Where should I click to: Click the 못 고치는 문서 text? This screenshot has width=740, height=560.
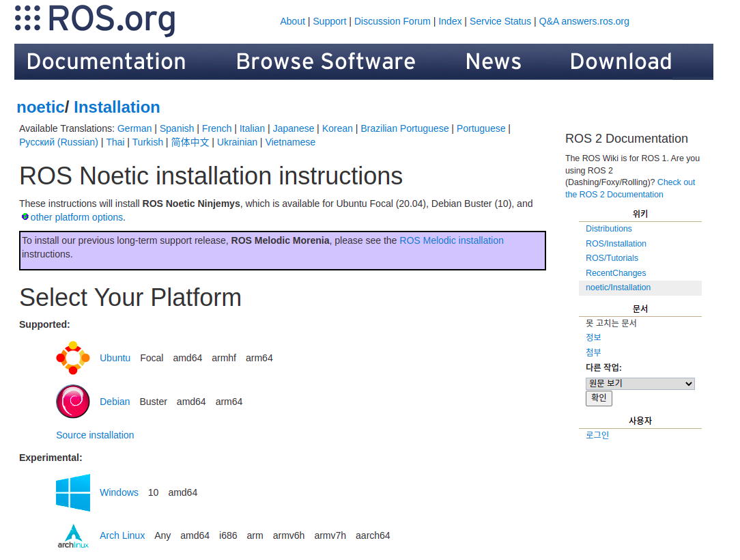tap(611, 323)
